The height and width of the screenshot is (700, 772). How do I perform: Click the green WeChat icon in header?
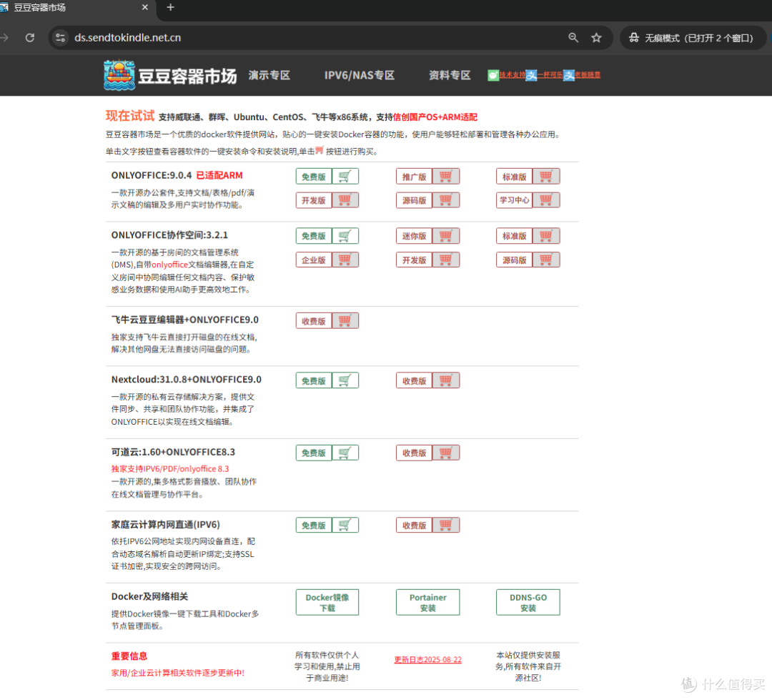(493, 75)
